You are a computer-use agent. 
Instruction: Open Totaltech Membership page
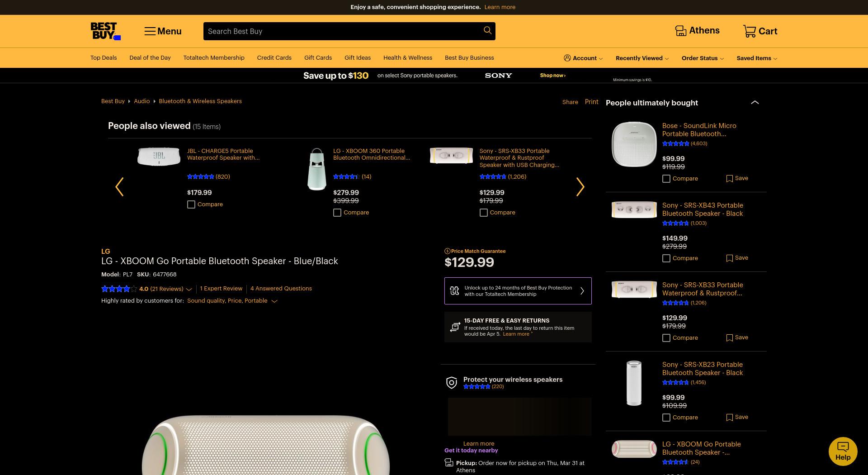click(x=214, y=57)
